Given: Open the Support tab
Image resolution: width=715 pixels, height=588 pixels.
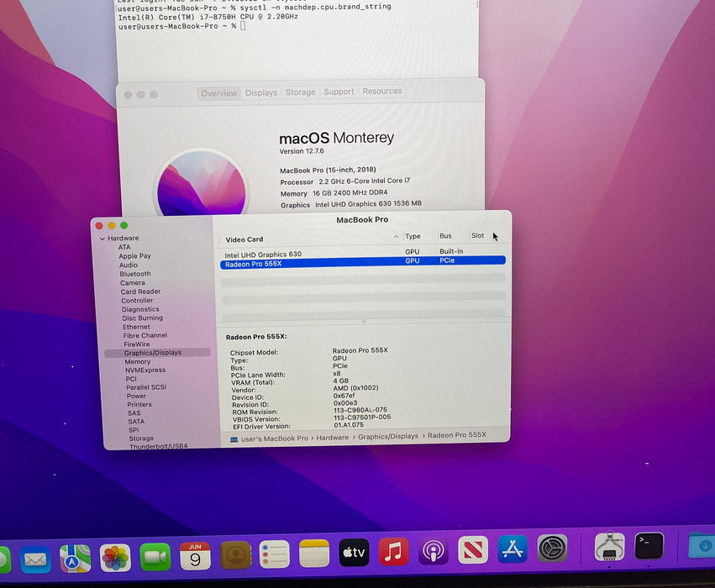Looking at the screenshot, I should [x=339, y=92].
